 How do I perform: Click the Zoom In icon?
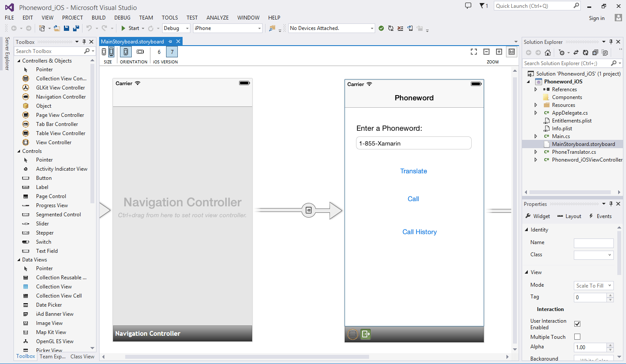click(499, 51)
